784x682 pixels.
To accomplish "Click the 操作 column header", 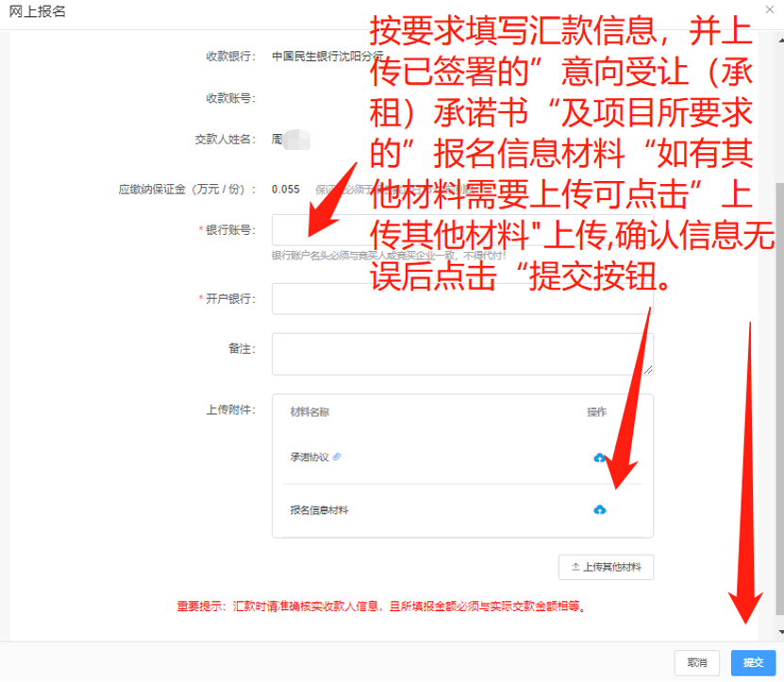I will pyautogui.click(x=596, y=412).
